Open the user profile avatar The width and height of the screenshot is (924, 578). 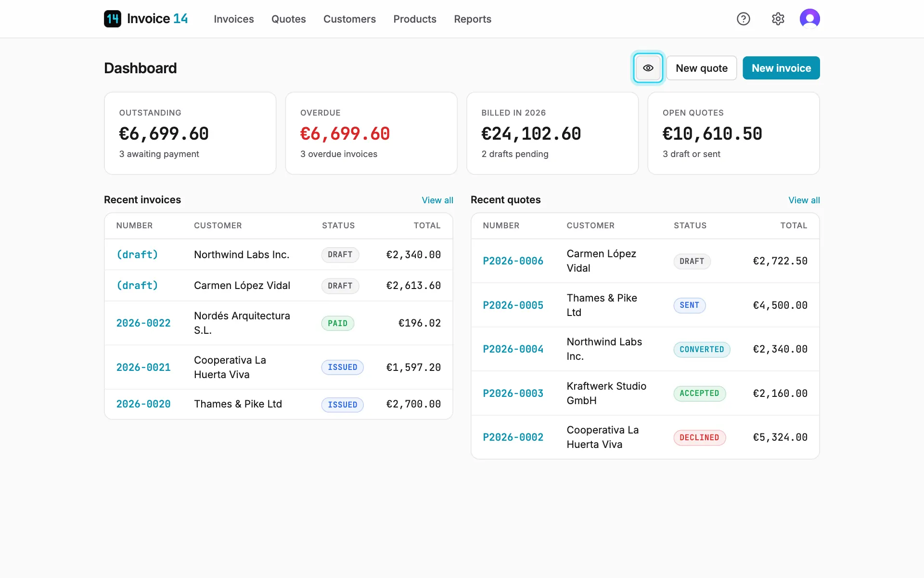click(810, 19)
